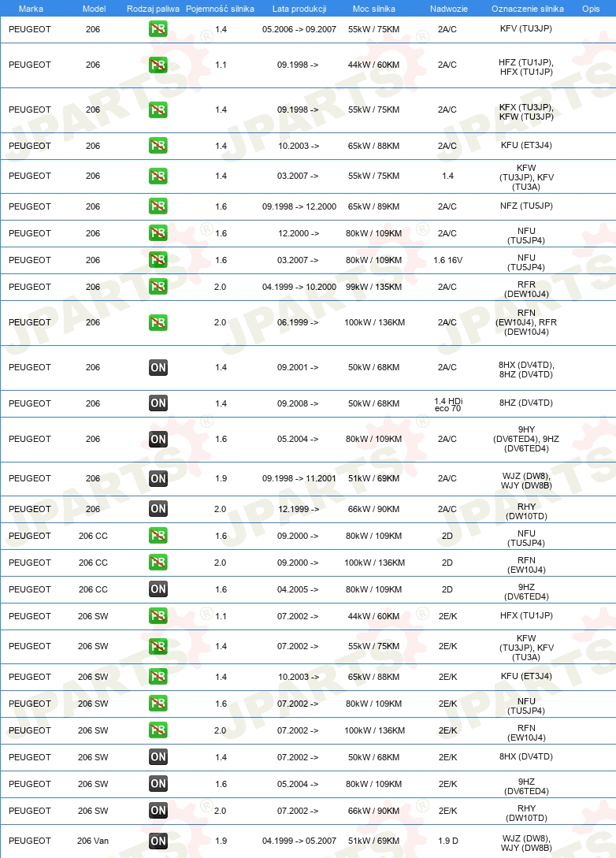Screen dimensions: 616x858
Task: Click the petrol icon in the 206 06.1999 RFN row
Action: tap(158, 322)
